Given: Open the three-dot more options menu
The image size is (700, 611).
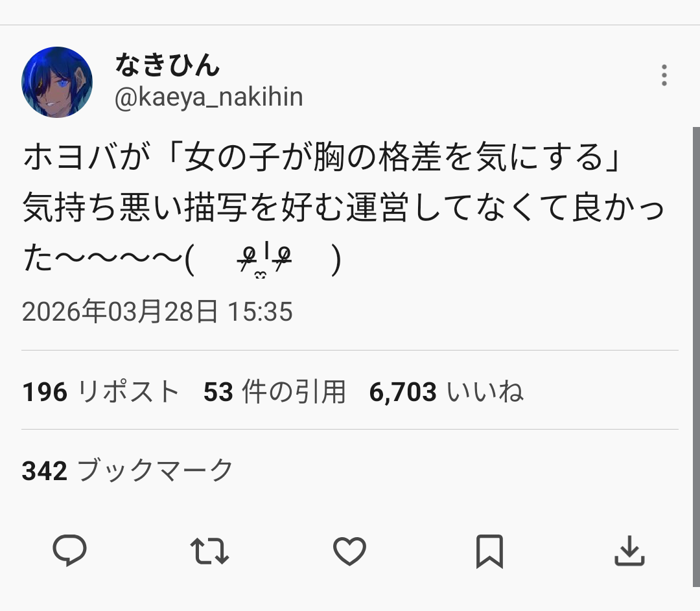Looking at the screenshot, I should coord(664,76).
